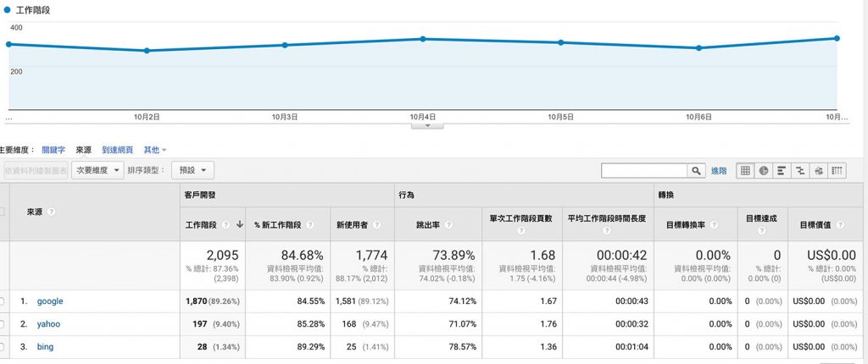
Task: Open the google source link
Action: point(50,301)
